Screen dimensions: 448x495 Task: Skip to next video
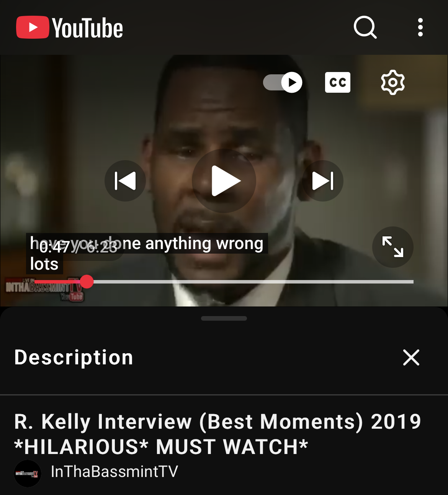(323, 181)
